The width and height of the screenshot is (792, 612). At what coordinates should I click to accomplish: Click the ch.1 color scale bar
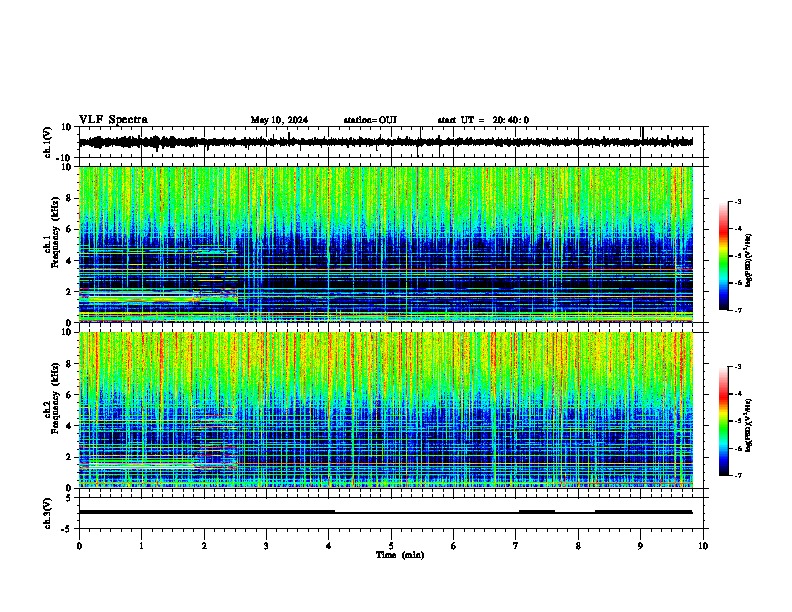click(x=723, y=256)
